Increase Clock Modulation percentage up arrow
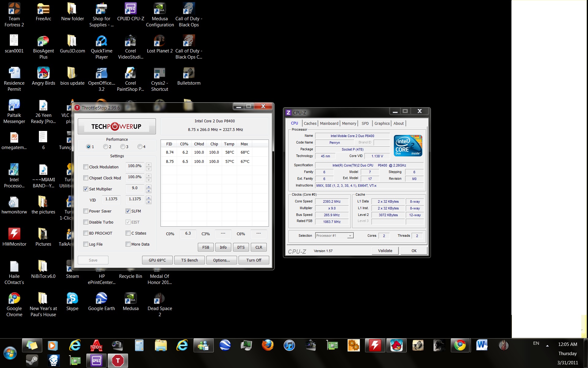 (149, 165)
